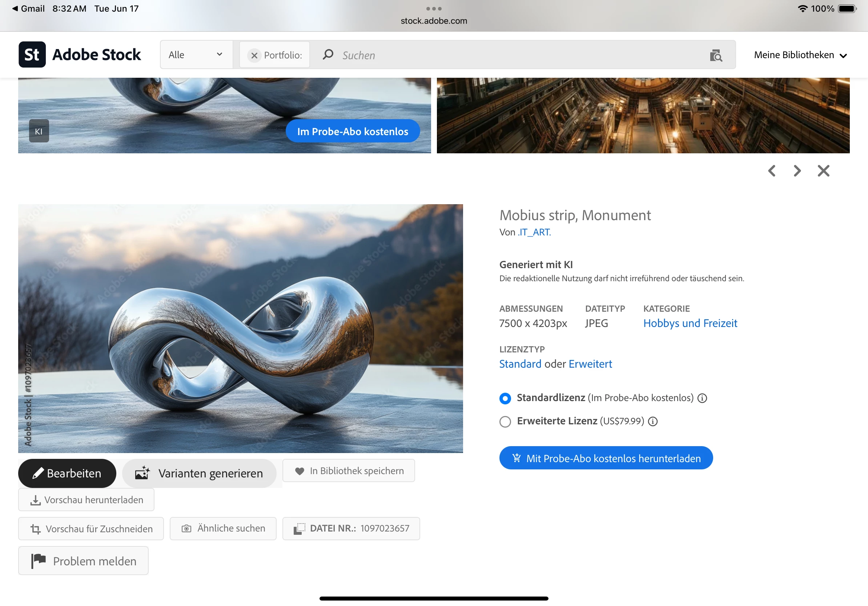The height and width of the screenshot is (606, 868).
Task: Select the Standardlizenz radio option
Action: (x=505, y=398)
